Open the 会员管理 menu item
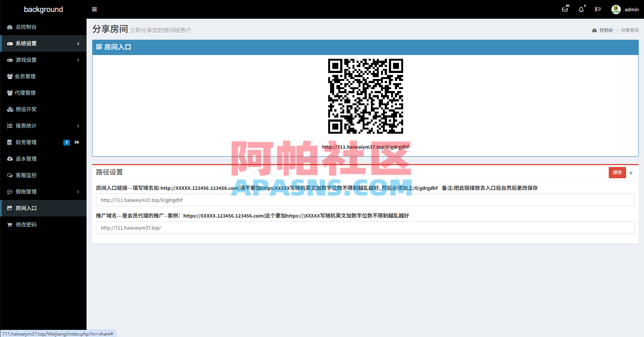The image size is (644, 337). pos(43,76)
